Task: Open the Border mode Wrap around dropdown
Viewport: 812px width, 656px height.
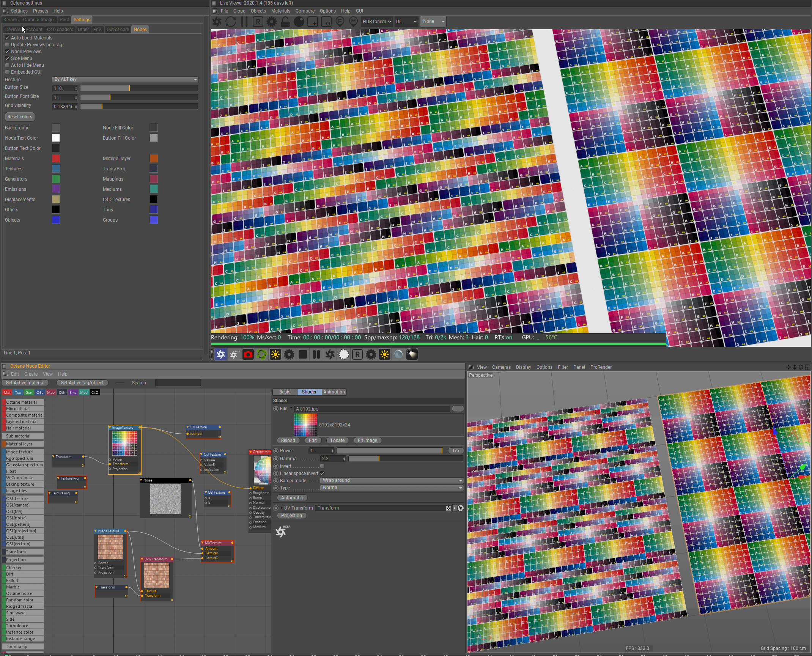Action: click(x=392, y=480)
